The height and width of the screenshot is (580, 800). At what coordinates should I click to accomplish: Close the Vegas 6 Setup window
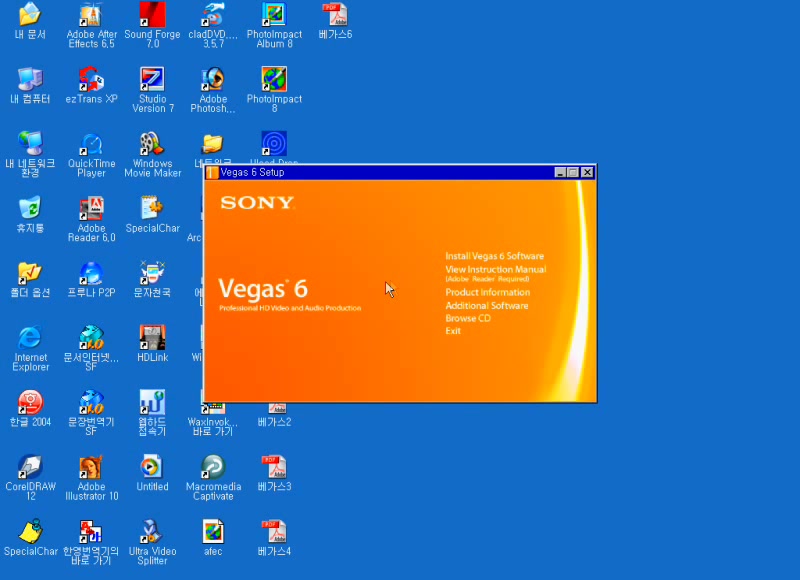(x=587, y=172)
